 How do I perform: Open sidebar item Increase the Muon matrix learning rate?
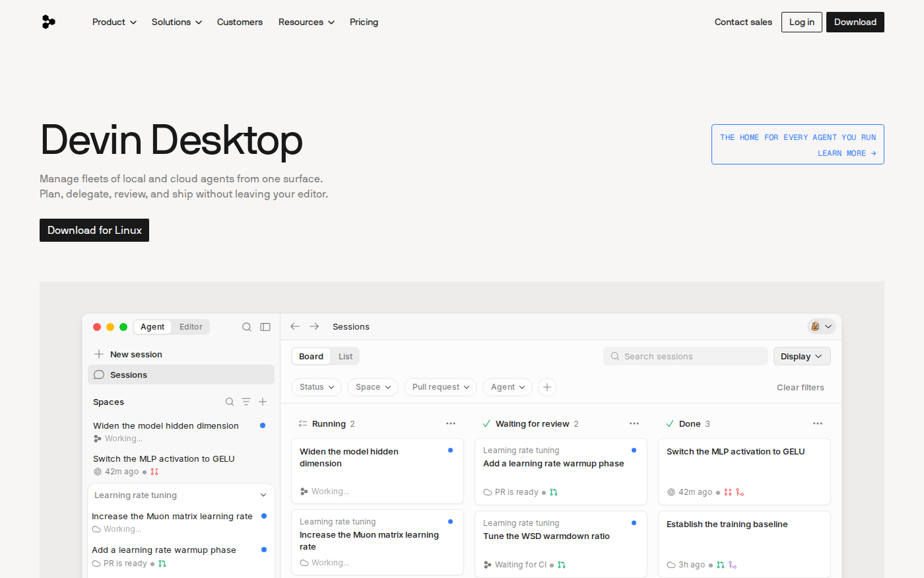(x=180, y=522)
